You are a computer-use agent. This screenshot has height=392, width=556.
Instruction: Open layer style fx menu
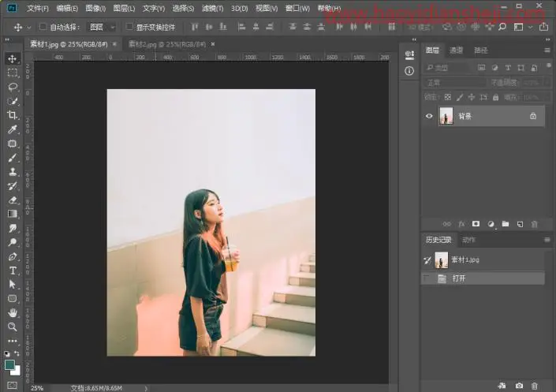coord(461,224)
